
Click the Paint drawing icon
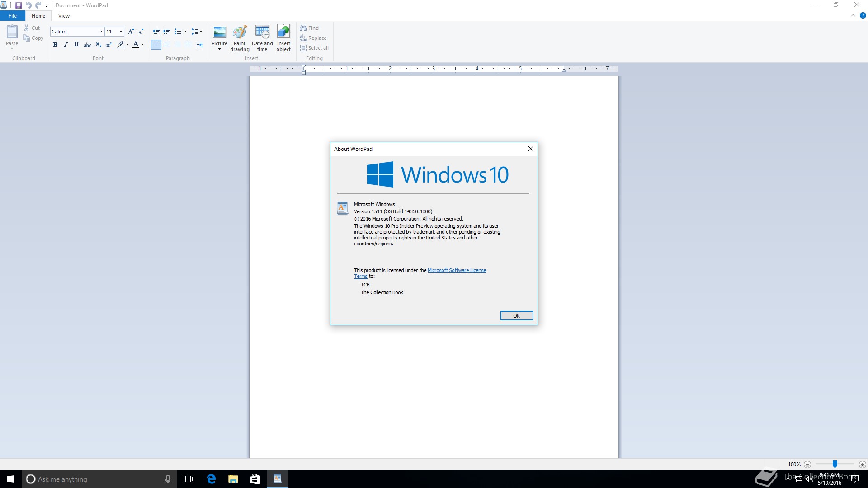[240, 33]
